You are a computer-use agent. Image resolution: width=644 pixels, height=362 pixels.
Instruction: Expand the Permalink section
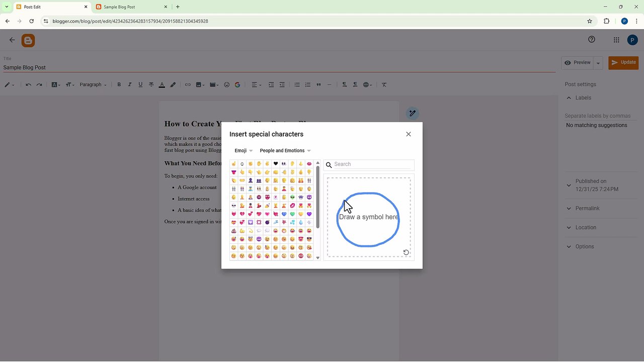[x=569, y=208]
